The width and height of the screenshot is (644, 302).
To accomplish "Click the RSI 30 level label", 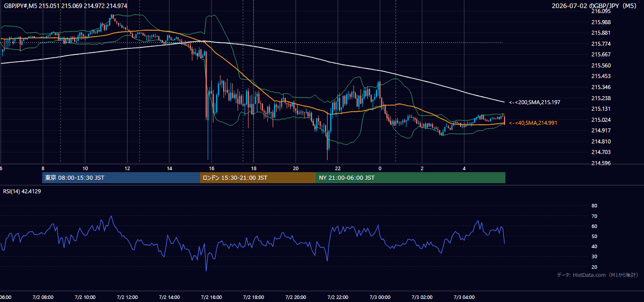I will click(x=594, y=257).
